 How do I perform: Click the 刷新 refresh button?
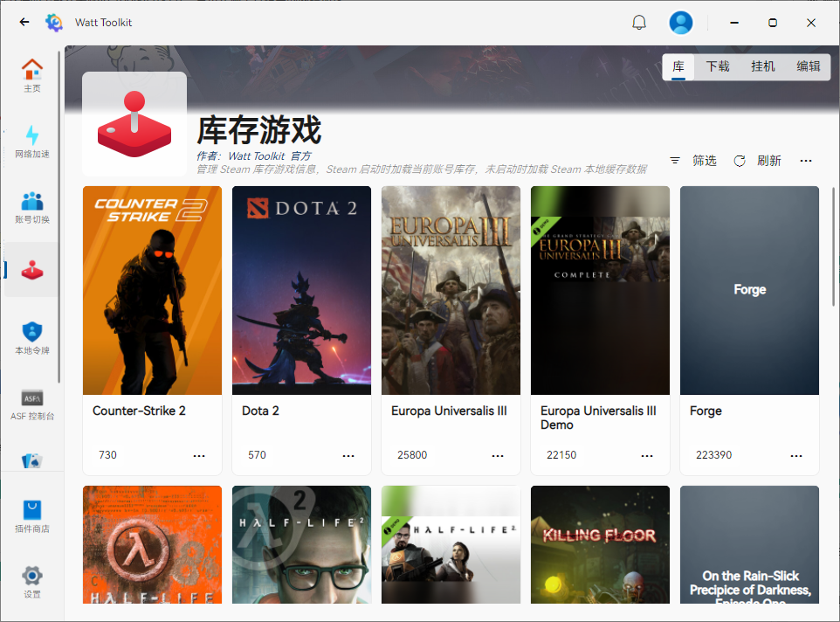click(758, 161)
